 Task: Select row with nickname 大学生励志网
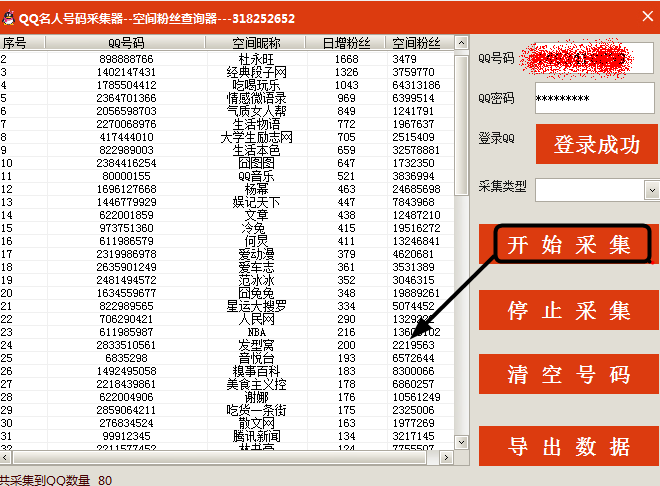(x=227, y=137)
